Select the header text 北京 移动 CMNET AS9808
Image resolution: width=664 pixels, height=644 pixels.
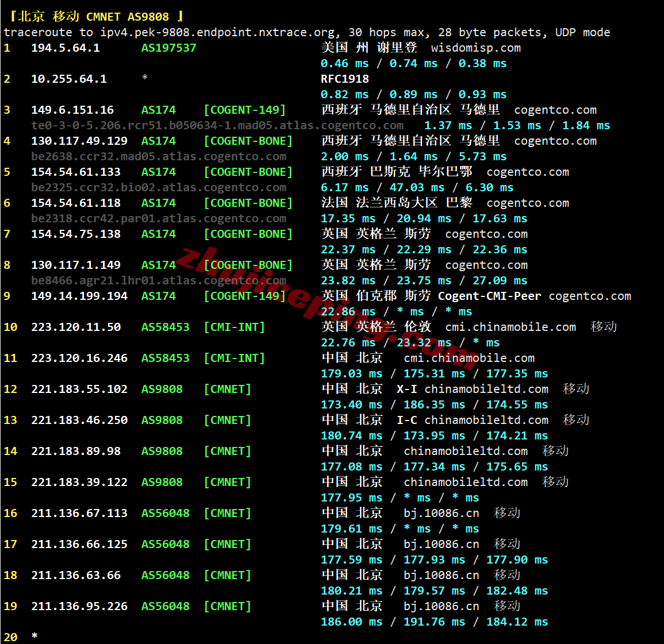click(93, 17)
